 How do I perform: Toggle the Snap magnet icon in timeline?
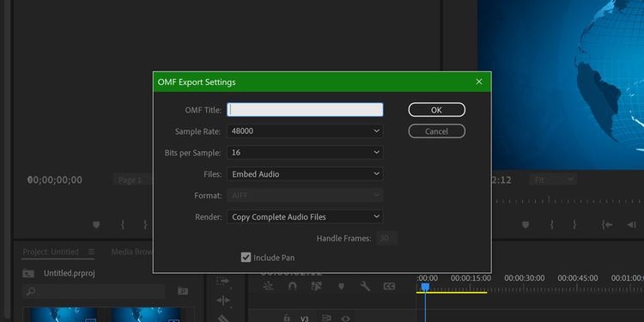(292, 286)
